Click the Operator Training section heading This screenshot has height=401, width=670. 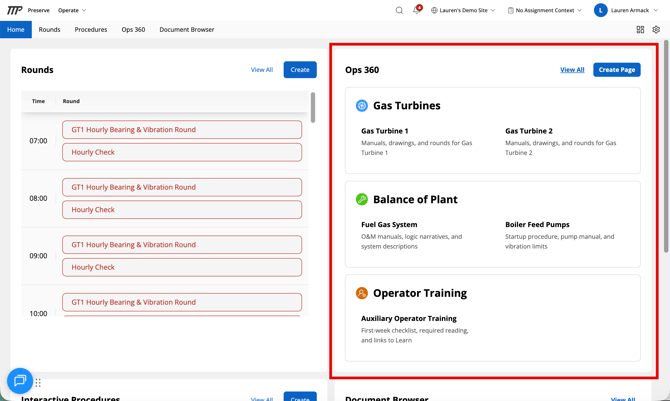pyautogui.click(x=420, y=293)
